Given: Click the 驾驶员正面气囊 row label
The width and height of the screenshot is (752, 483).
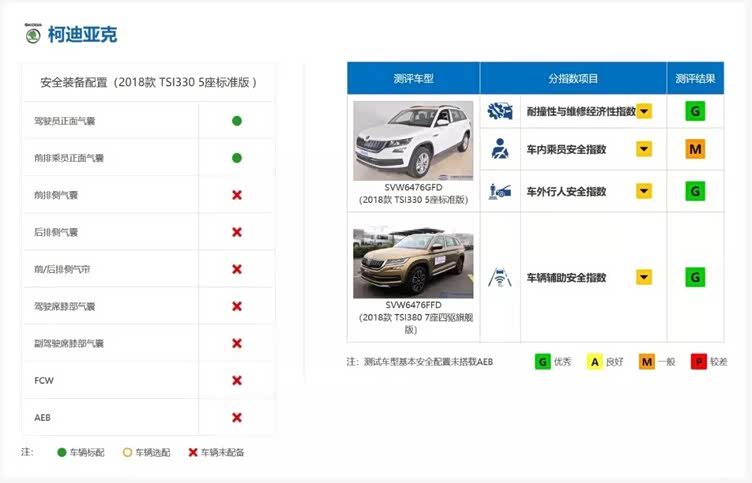Looking at the screenshot, I should click(x=65, y=121).
